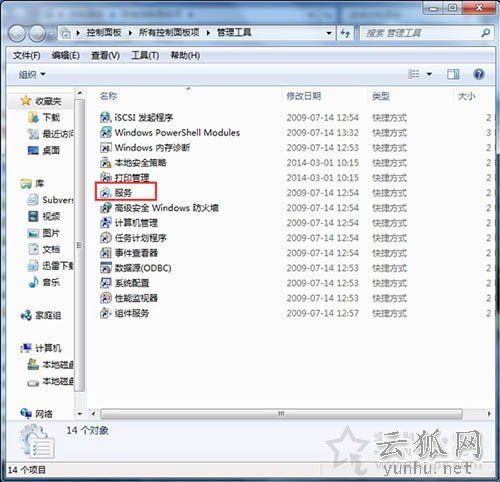Select the 服务 shortcut icon
The image size is (500, 482).
tap(105, 193)
